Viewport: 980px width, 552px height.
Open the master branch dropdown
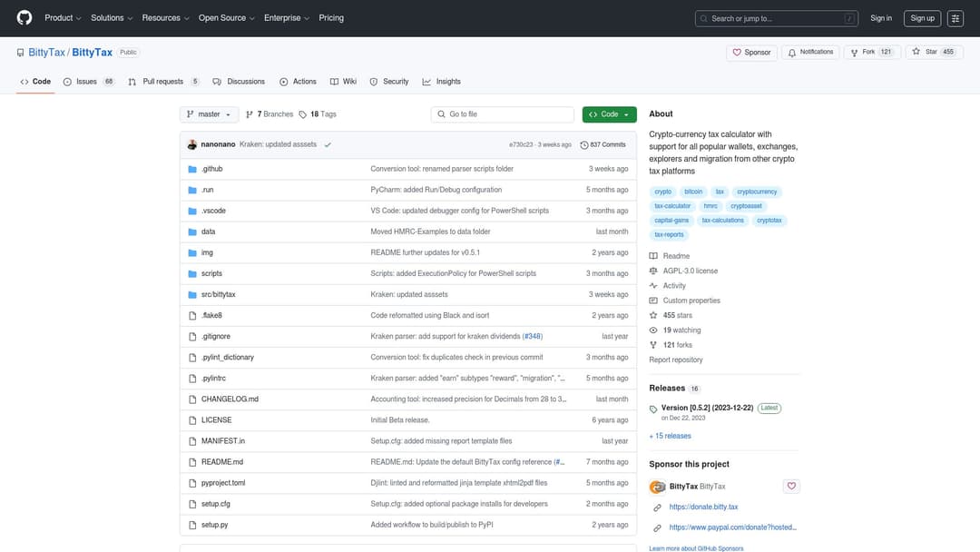(x=209, y=114)
